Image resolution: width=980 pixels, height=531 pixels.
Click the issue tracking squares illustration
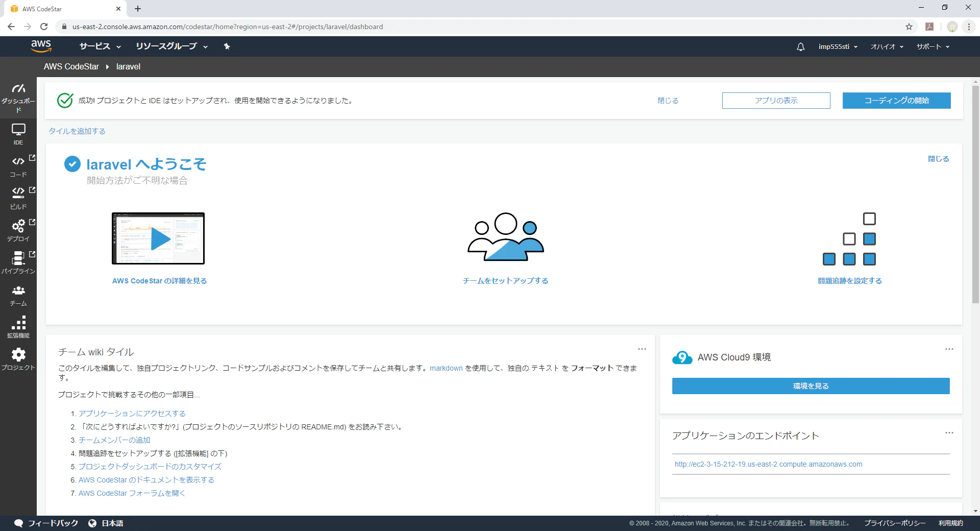pos(849,239)
